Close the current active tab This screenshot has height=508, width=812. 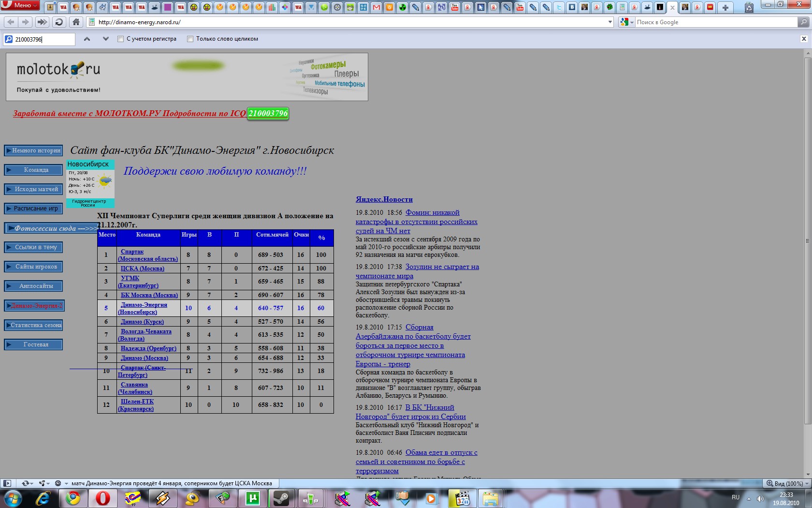click(x=672, y=7)
